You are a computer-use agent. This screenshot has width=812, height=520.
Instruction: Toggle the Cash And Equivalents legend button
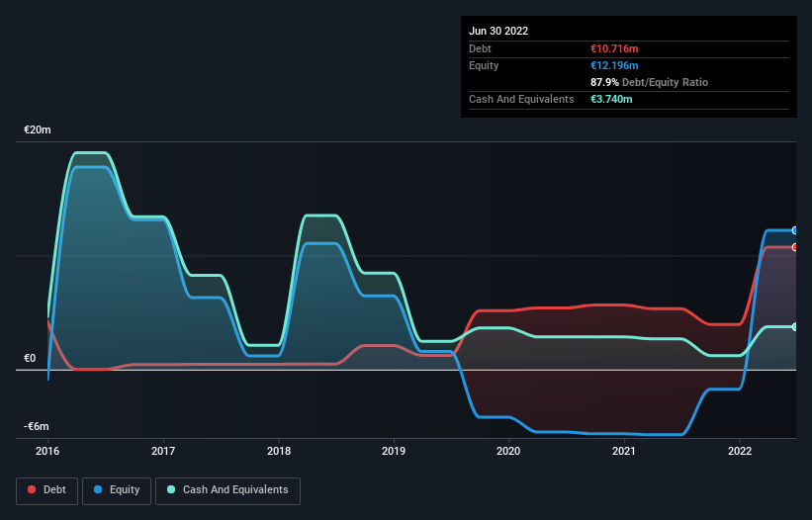click(x=227, y=490)
